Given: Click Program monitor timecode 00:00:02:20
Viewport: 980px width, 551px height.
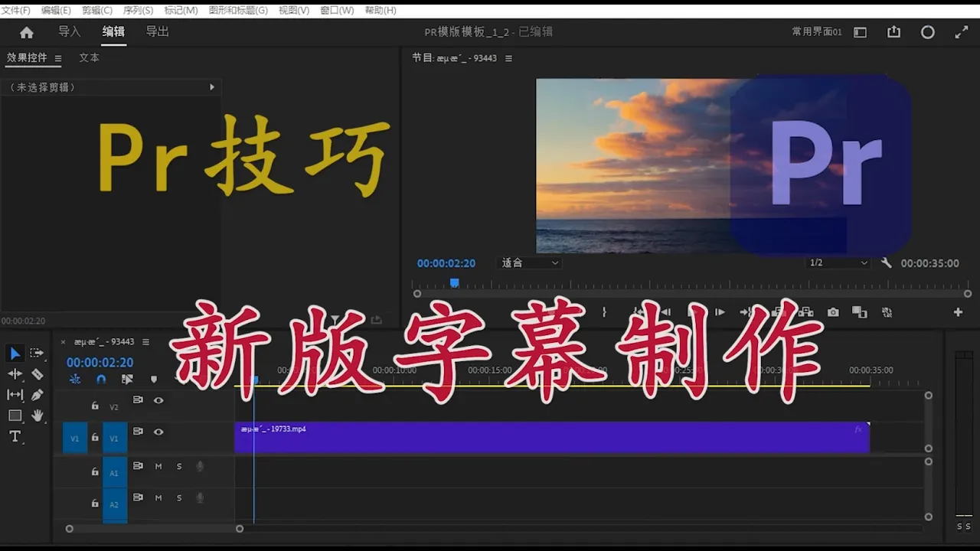Looking at the screenshot, I should click(446, 262).
